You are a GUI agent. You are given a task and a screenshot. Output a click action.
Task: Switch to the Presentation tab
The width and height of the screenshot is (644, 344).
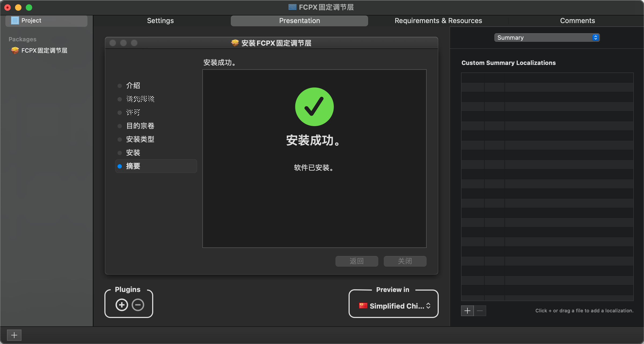pyautogui.click(x=299, y=21)
